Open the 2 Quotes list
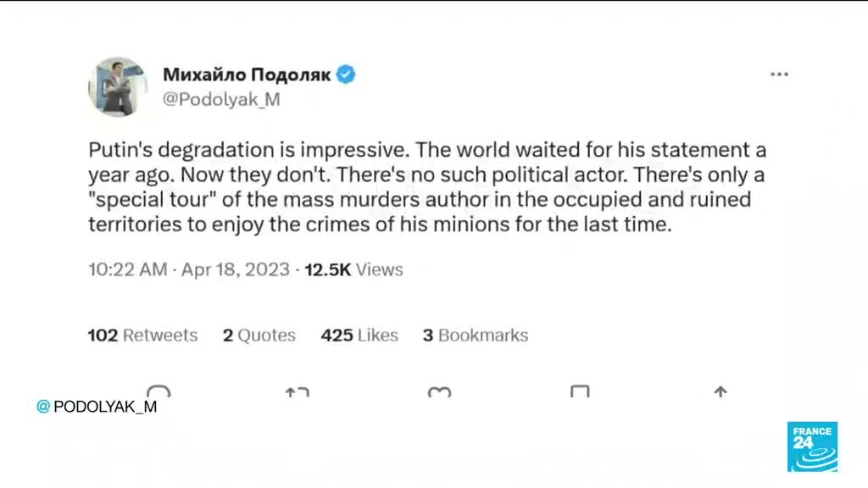The height and width of the screenshot is (488, 868). (x=259, y=335)
